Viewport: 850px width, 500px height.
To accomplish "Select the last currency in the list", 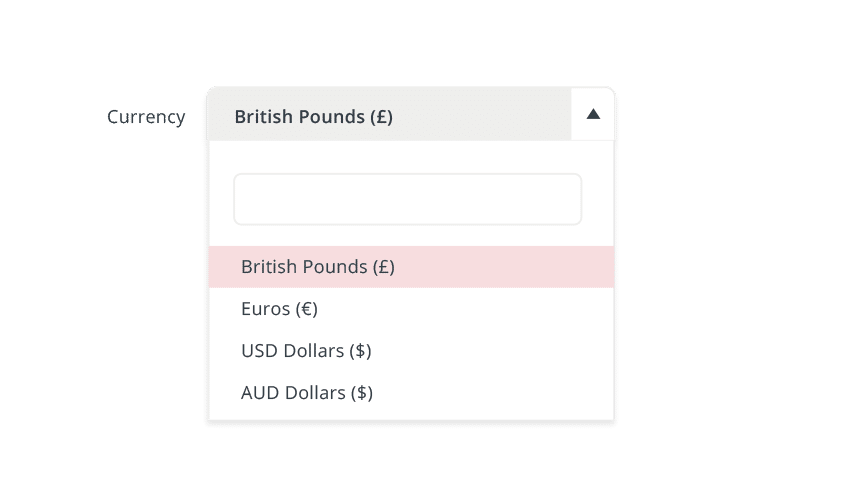I will (307, 393).
